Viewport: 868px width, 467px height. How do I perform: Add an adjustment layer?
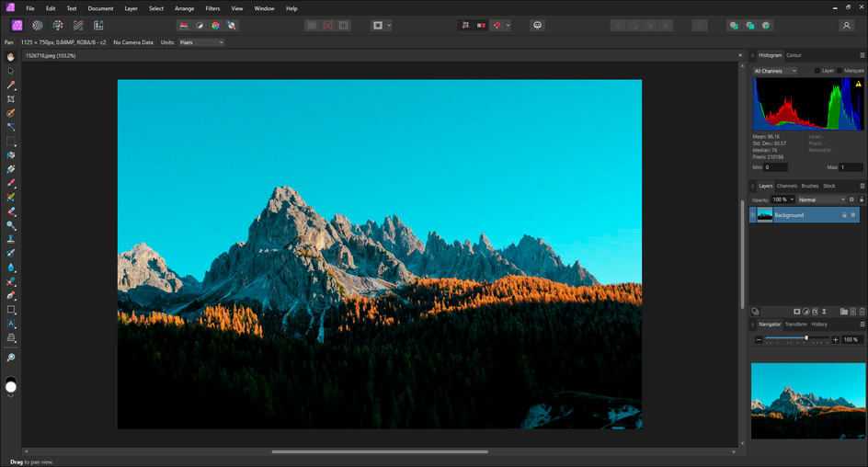click(806, 312)
